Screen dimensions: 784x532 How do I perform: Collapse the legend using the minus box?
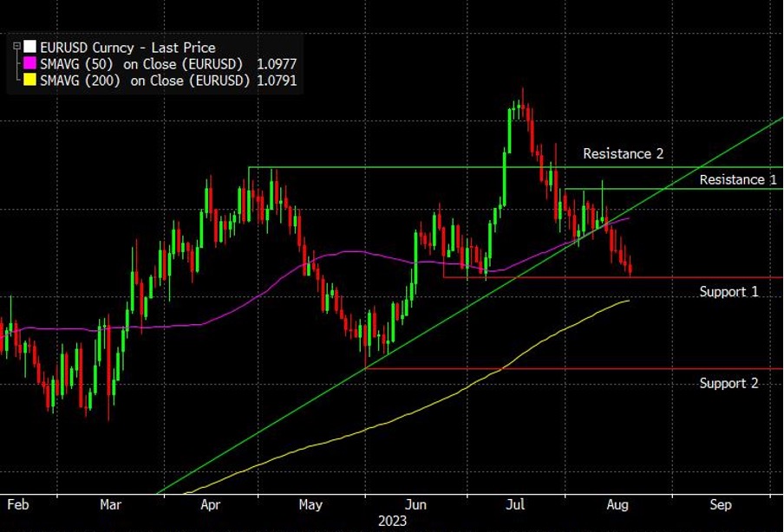[x=16, y=46]
